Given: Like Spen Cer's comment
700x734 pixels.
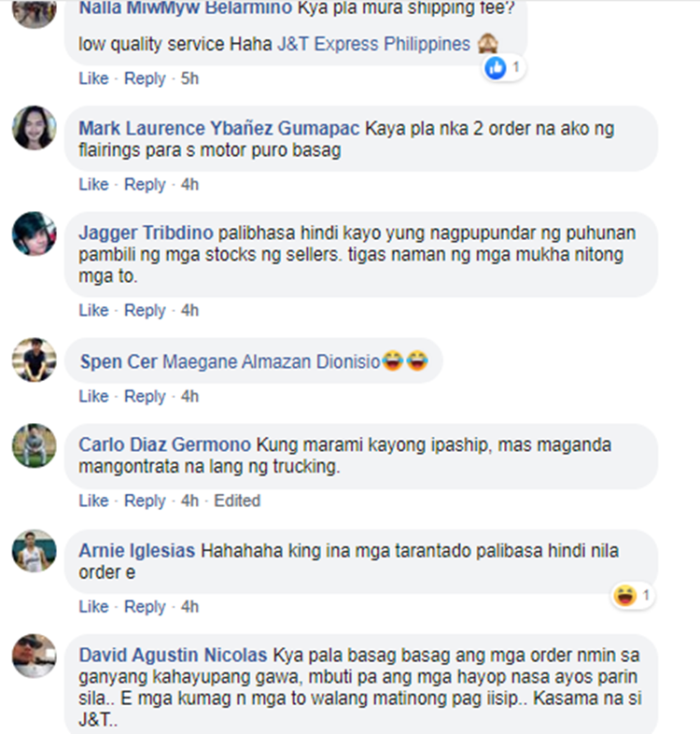Looking at the screenshot, I should point(93,397).
